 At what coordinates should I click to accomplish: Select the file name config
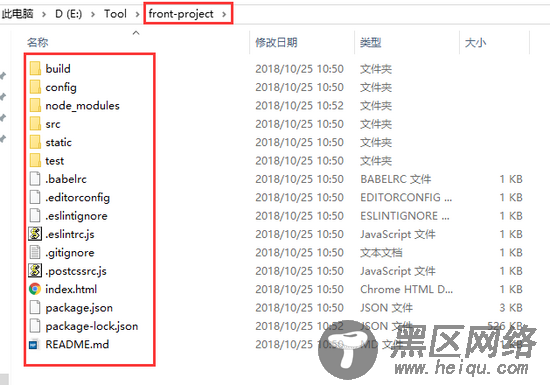click(x=61, y=87)
